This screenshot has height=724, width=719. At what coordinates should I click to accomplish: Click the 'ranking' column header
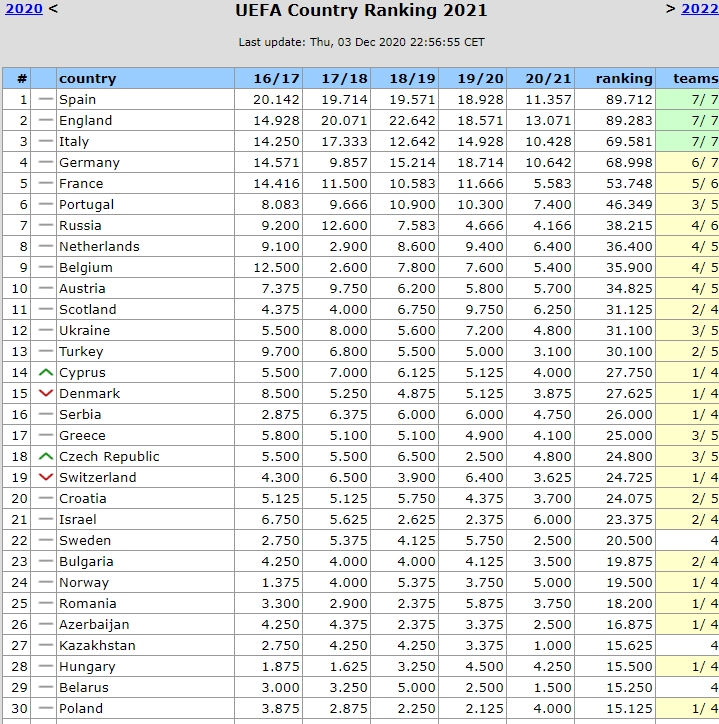pos(615,78)
